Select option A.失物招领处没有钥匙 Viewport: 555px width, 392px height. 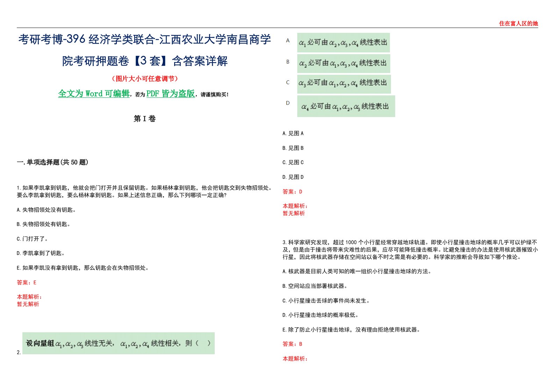pyautogui.click(x=46, y=210)
